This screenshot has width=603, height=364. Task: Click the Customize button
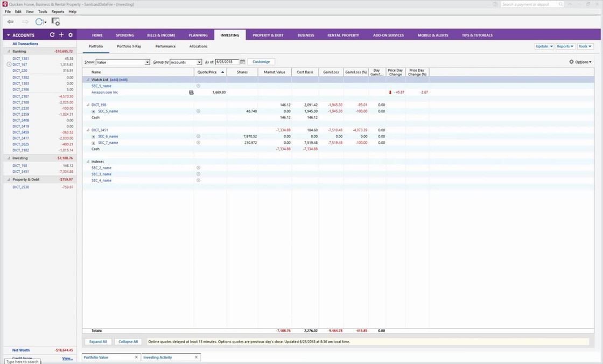[x=261, y=62]
